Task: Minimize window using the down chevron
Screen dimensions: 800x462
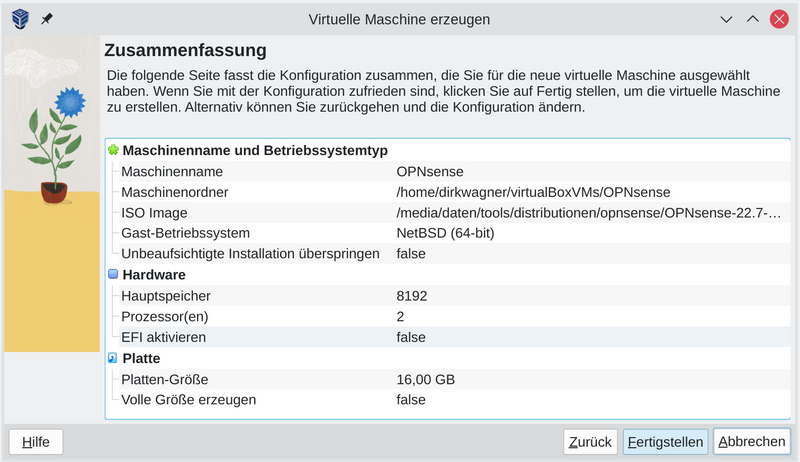Action: [726, 19]
